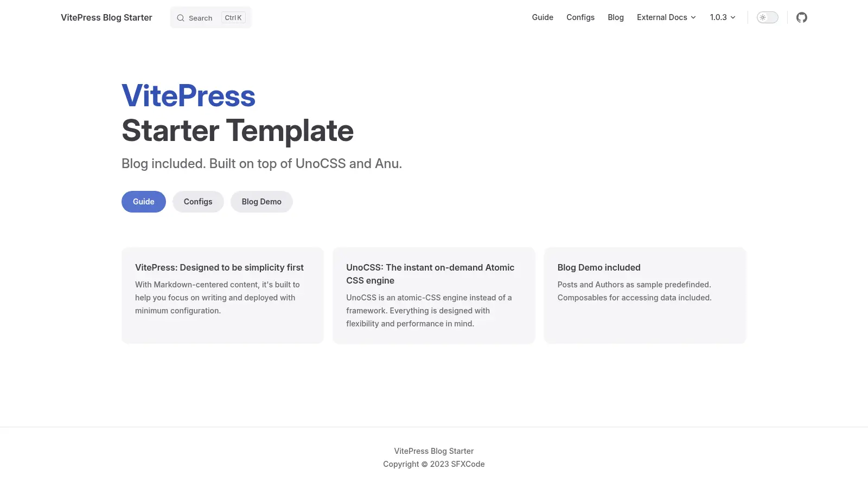
Task: Click the tagline mentioning UnoCSS and Anu
Action: (261, 164)
